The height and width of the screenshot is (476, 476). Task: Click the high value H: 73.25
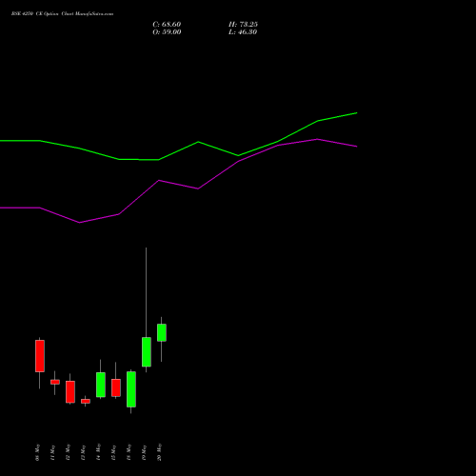(243, 25)
